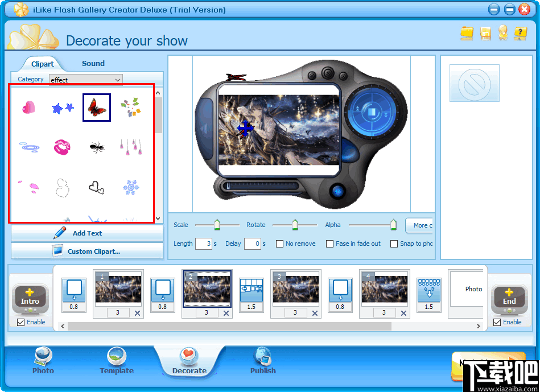Enable the No remove option

click(x=279, y=244)
